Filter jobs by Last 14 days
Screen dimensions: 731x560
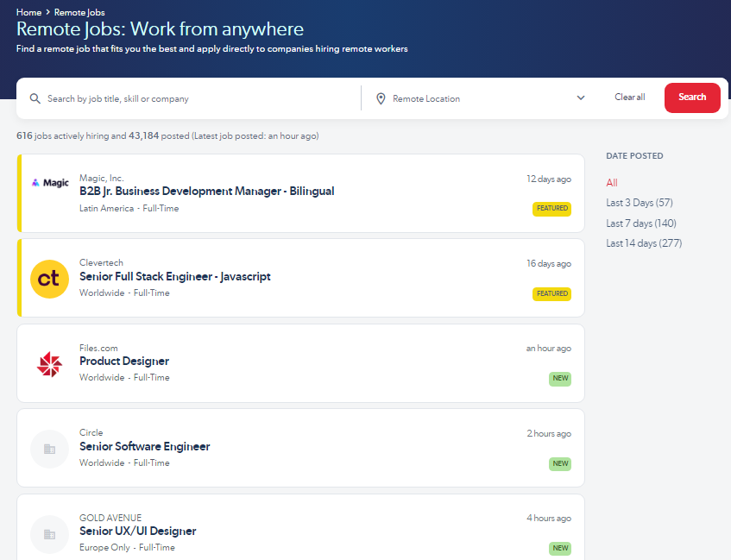(x=644, y=243)
